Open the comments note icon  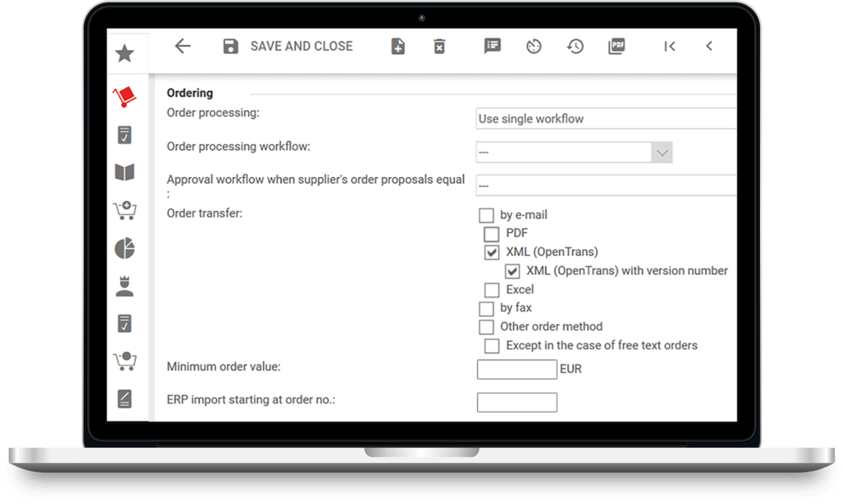coord(492,47)
